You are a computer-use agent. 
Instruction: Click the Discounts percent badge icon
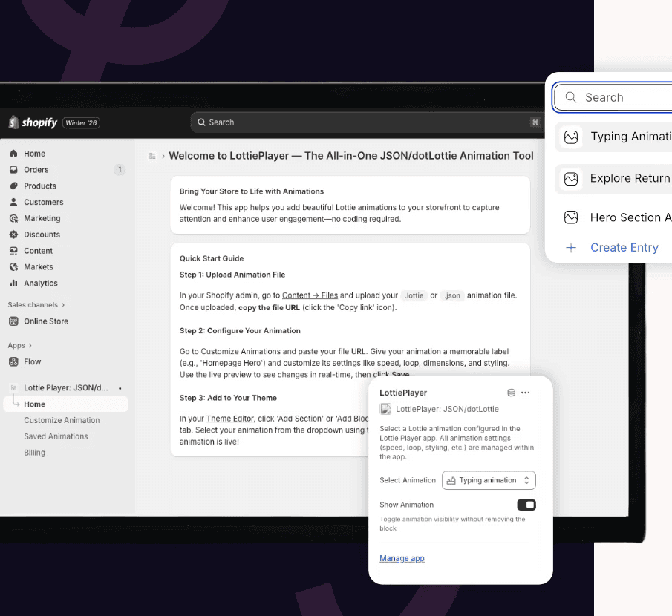coord(13,235)
